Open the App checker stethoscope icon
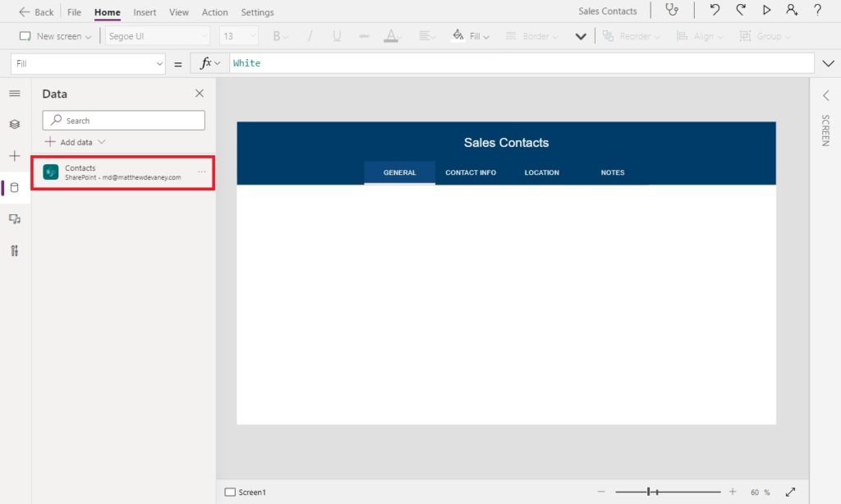 [672, 10]
